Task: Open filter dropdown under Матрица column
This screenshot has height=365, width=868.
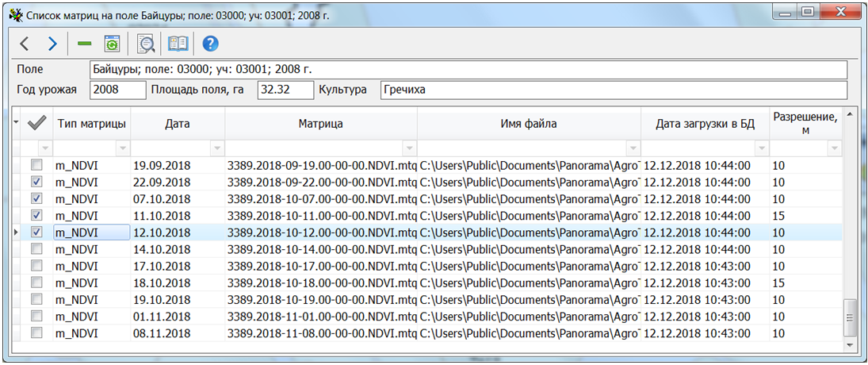Action: coord(409,148)
